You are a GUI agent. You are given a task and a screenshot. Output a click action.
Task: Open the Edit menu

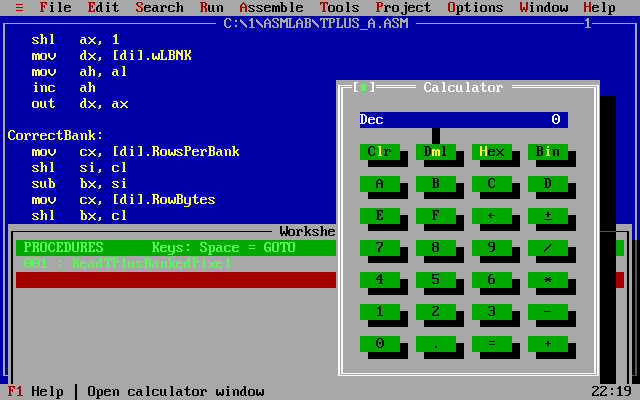103,7
